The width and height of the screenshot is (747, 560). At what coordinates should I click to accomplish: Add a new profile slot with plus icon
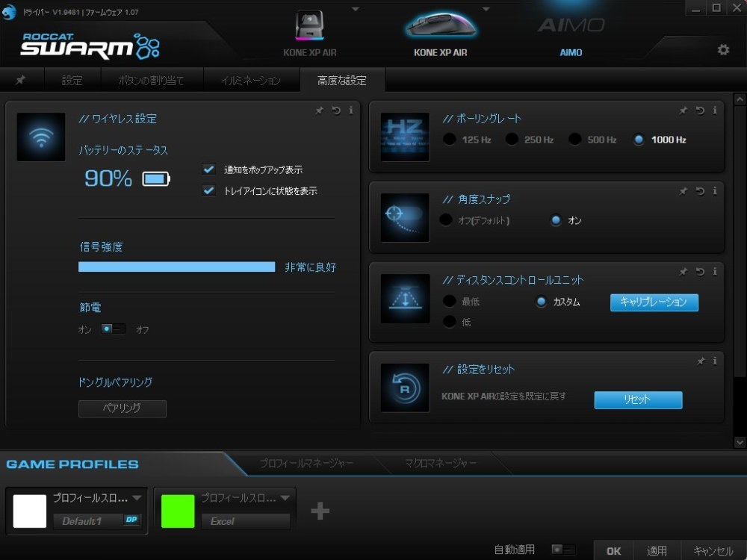tap(320, 511)
